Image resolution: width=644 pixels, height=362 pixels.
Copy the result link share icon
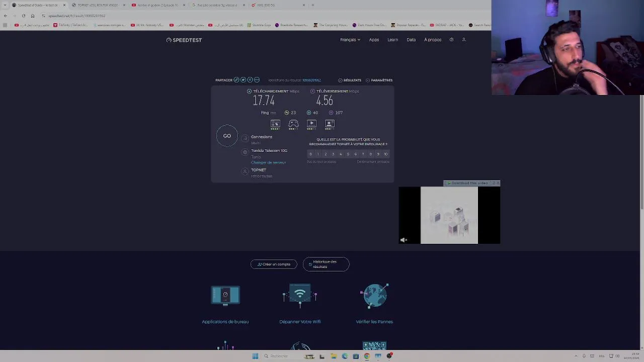[x=236, y=80]
